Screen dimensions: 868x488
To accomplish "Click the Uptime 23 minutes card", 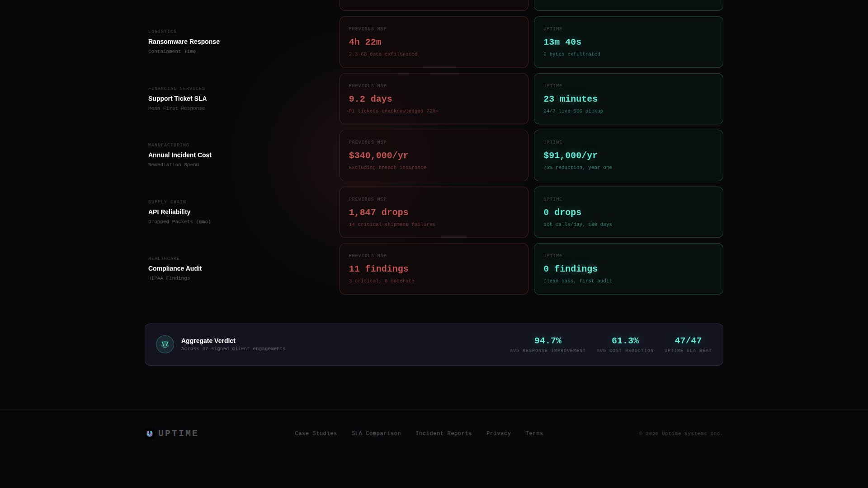I will 628,99.
